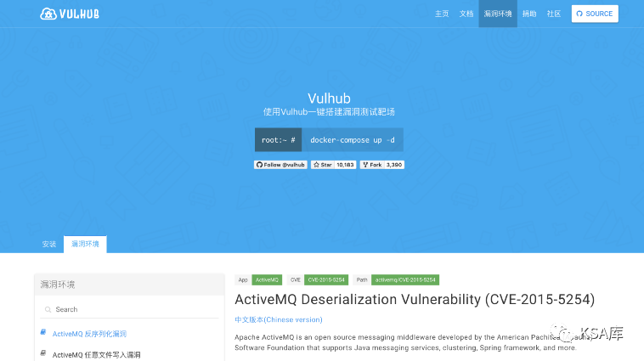Switch to the 漏洞环境 tab below banner
The image size is (644, 361).
coord(85,244)
